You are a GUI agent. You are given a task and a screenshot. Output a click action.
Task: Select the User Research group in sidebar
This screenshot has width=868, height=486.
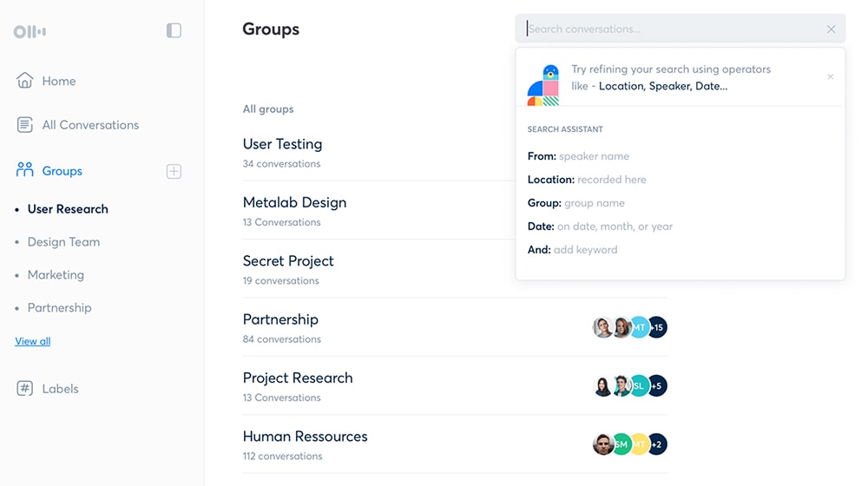click(68, 209)
